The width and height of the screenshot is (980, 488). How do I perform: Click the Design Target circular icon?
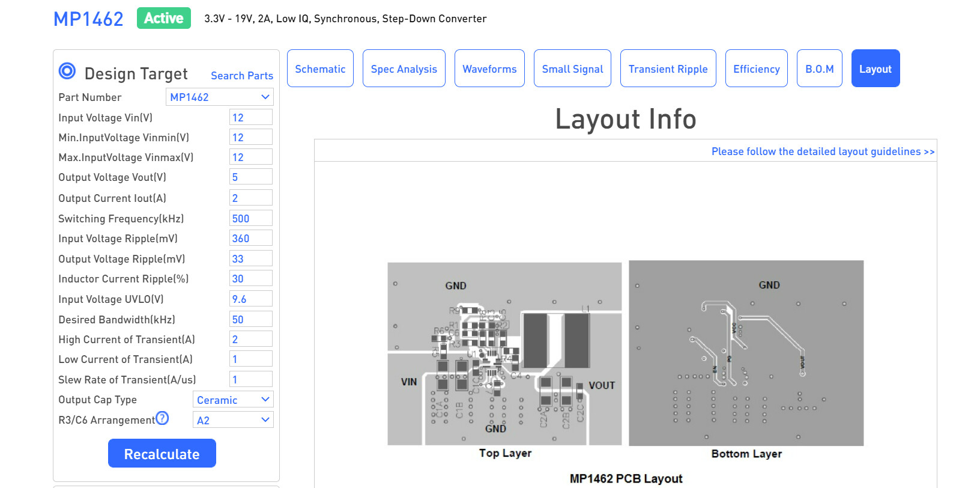(67, 71)
